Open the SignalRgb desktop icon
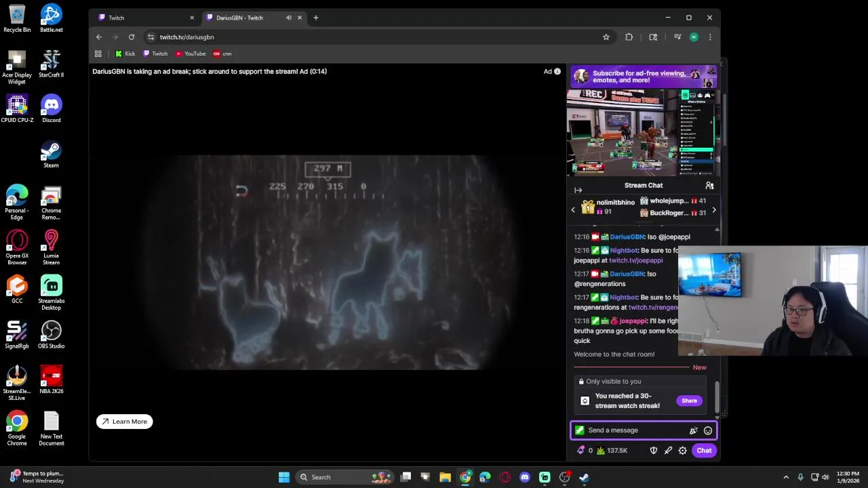Screen dimensions: 868x488 [x=17, y=335]
